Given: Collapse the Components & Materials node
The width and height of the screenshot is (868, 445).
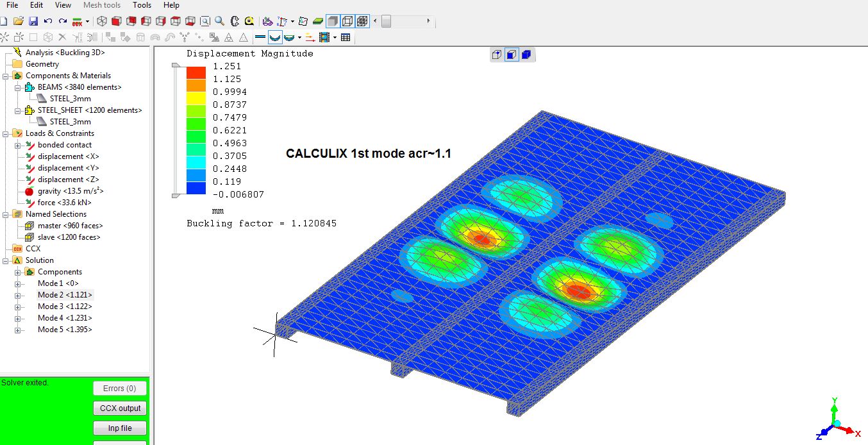Looking at the screenshot, I should pyautogui.click(x=6, y=76).
